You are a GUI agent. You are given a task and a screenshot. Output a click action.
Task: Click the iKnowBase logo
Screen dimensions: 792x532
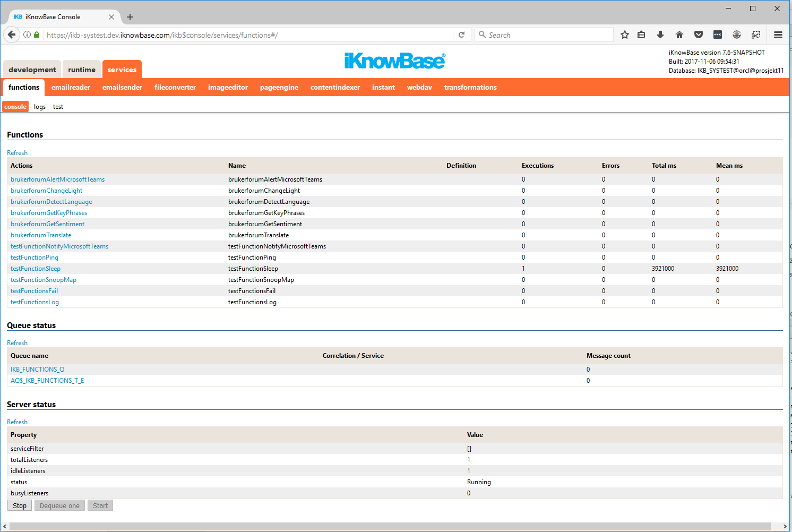tap(395, 61)
